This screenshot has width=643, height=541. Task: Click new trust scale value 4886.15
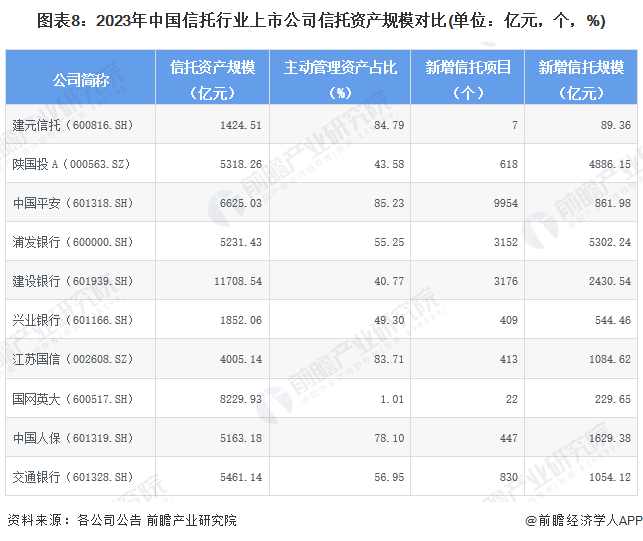coord(610,164)
